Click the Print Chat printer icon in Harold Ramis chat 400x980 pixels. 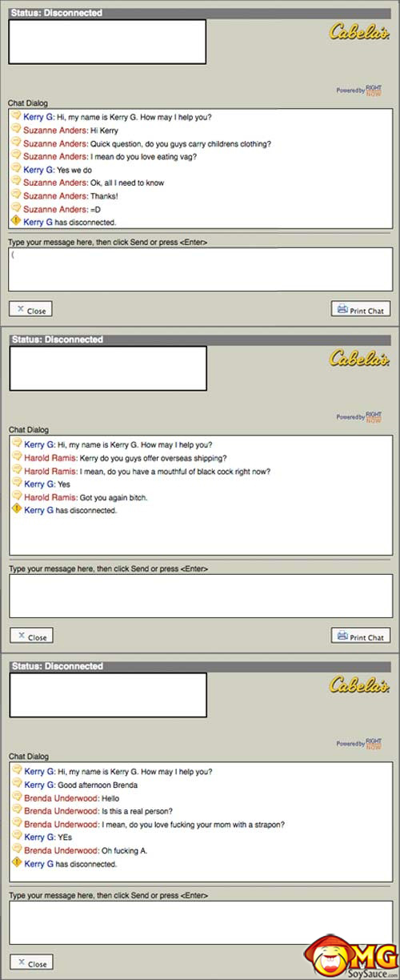click(x=342, y=636)
